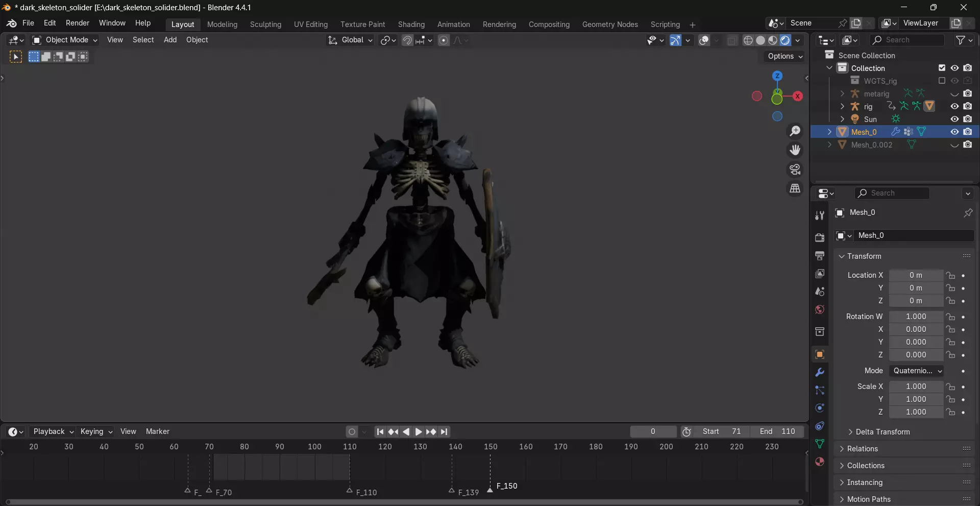980x506 pixels.
Task: Open the Object Data mesh properties tab
Action: coord(820,444)
